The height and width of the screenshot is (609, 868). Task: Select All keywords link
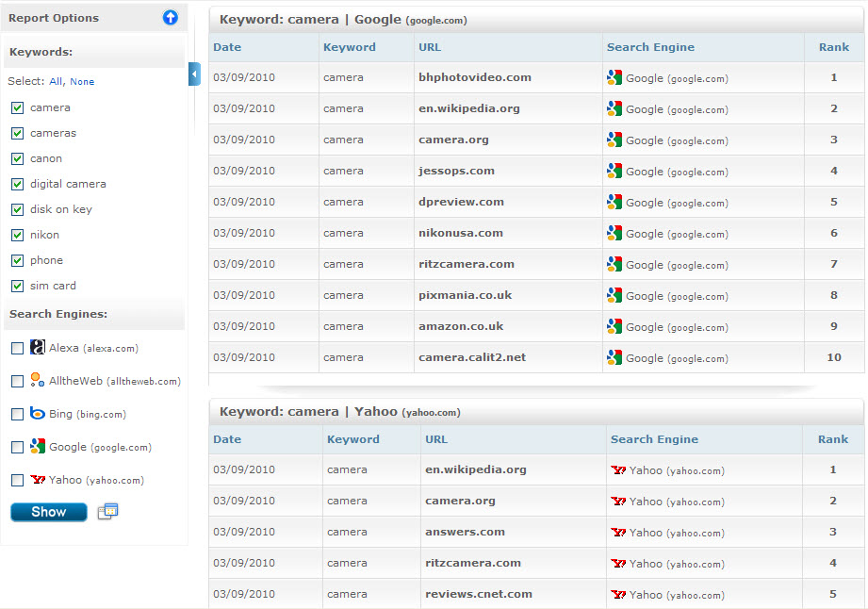56,82
